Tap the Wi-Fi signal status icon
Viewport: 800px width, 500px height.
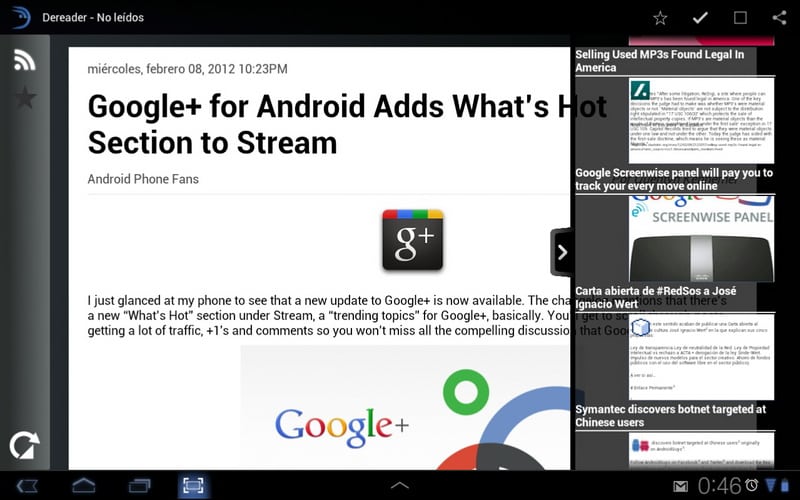pos(771,485)
